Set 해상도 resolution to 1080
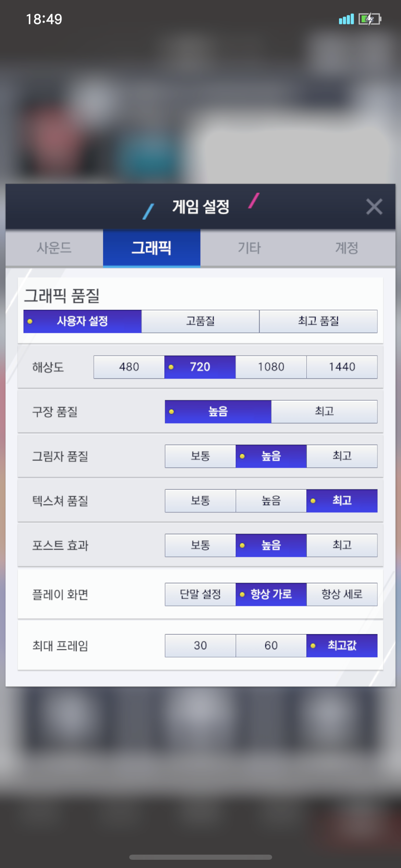The height and width of the screenshot is (868, 401). click(271, 367)
